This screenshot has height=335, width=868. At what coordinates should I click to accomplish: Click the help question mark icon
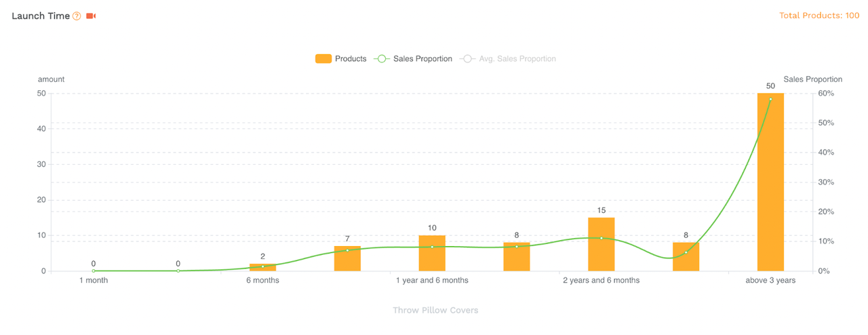77,16
